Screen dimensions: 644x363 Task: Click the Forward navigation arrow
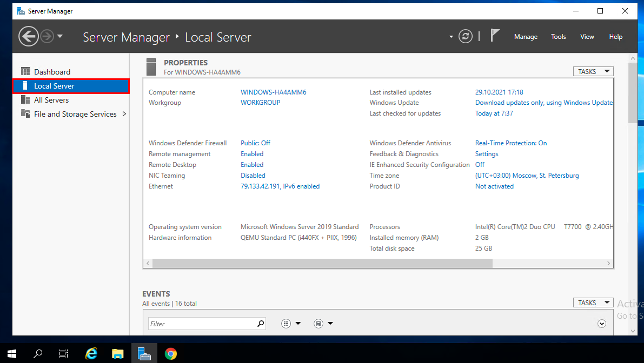pyautogui.click(x=47, y=37)
